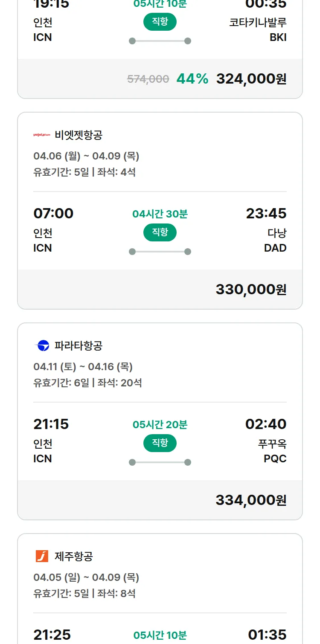This screenshot has height=644, width=320.
Task: Open the 비엣젯항공 flight card title
Action: point(79,135)
